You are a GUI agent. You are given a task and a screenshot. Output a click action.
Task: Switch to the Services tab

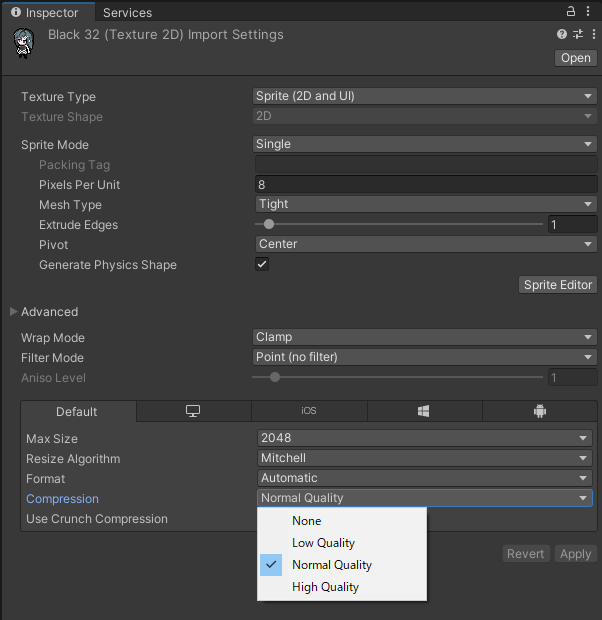coord(128,13)
